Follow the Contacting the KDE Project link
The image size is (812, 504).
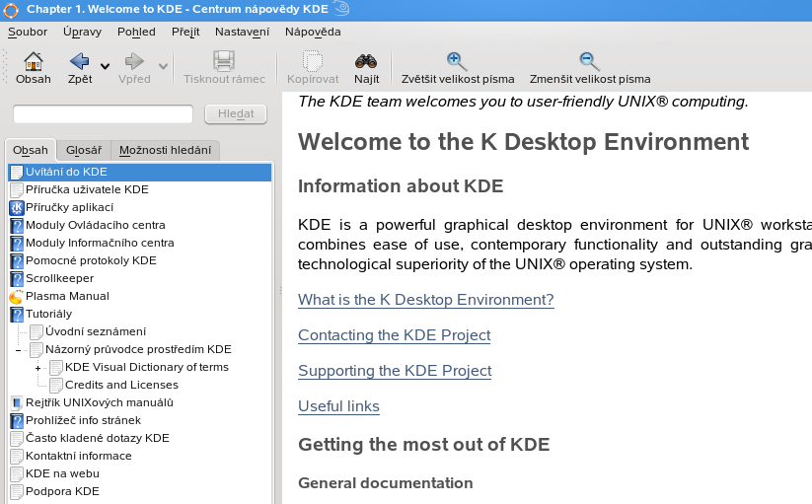(394, 335)
